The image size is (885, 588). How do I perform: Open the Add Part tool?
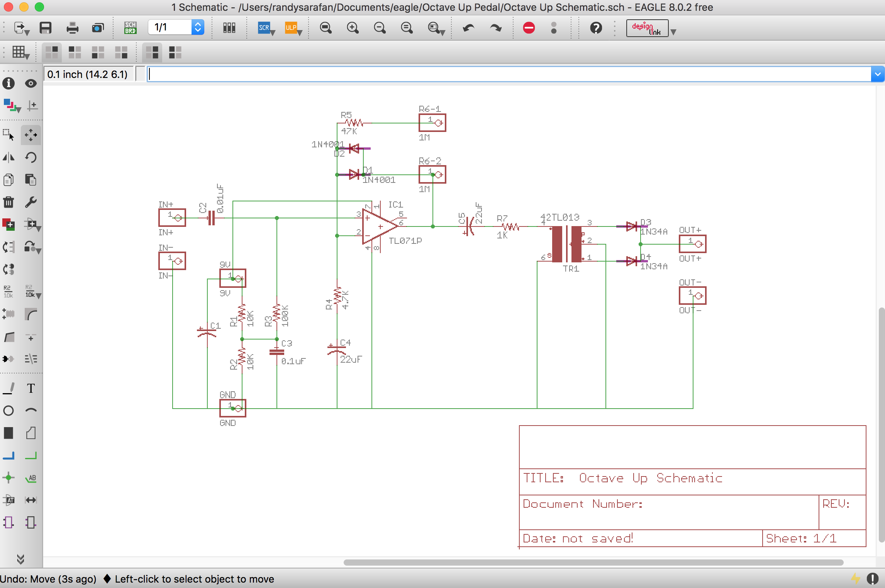pyautogui.click(x=8, y=225)
